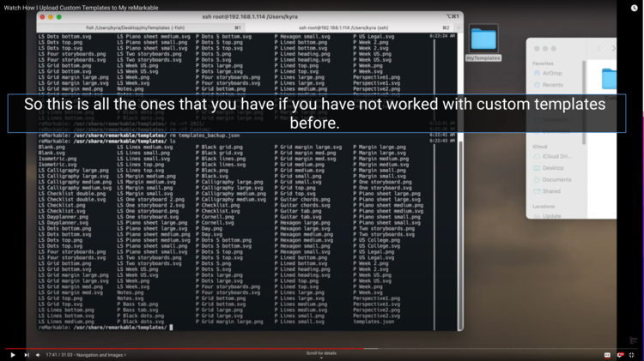The image size is (644, 361).
Task: Turn on subtitles with the captions icon
Action: pos(607,355)
